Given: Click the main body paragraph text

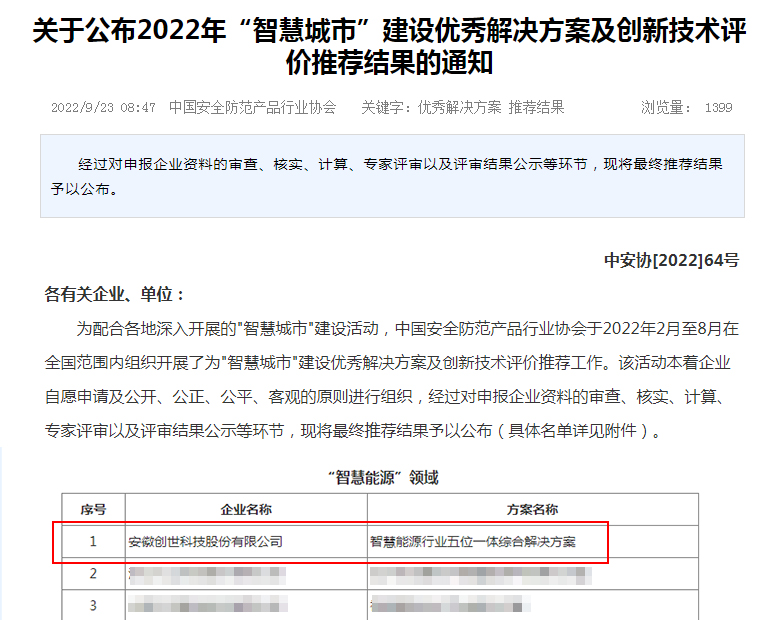Looking at the screenshot, I should click(x=390, y=380).
